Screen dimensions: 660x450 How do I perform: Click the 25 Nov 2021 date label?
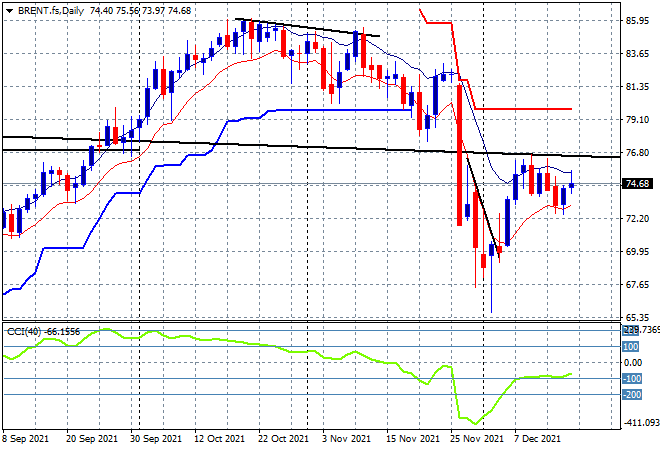pos(477,439)
